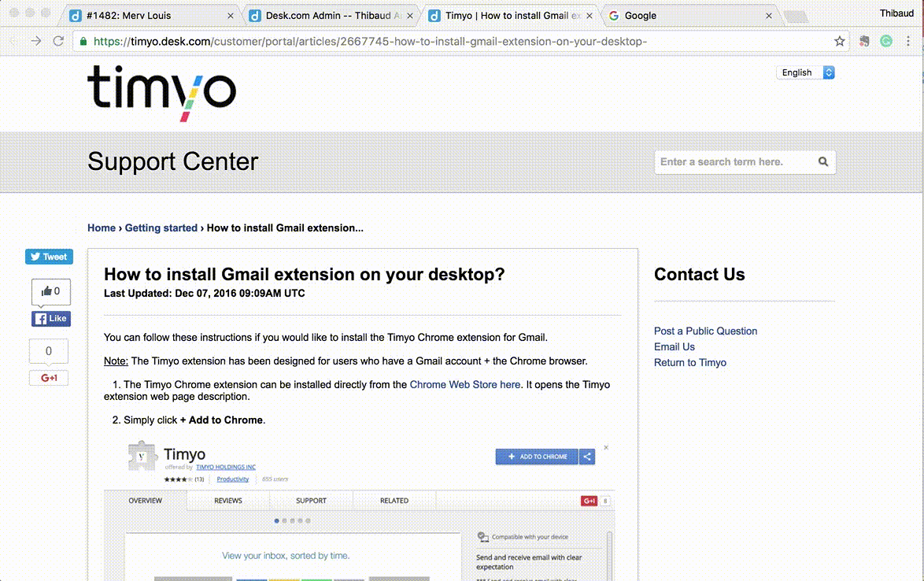Screen dimensions: 924x581
Task: Click the Add to Chrome screenshot image
Action: (360, 509)
